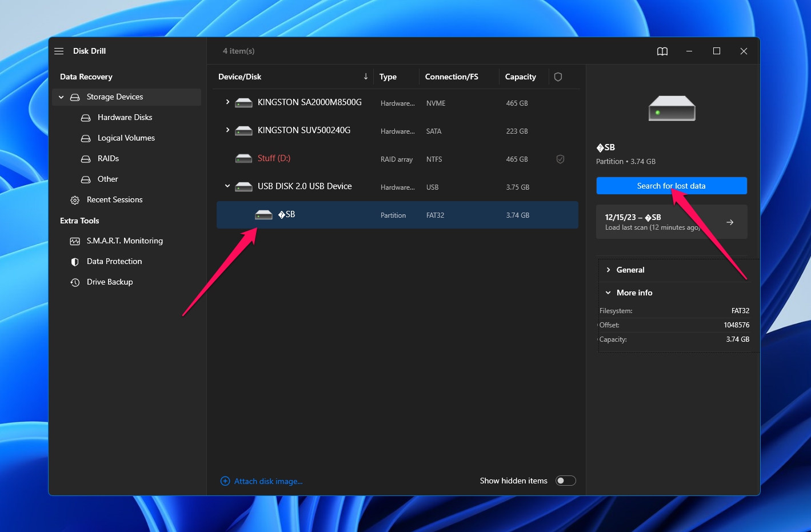The image size is (811, 532).
Task: Sort by Connection/FS column header
Action: click(452, 77)
